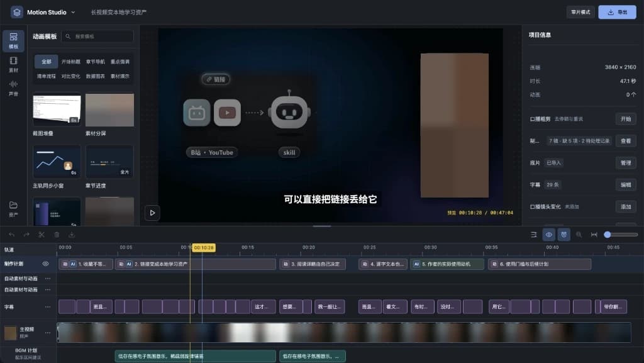The height and width of the screenshot is (363, 644).
Task: Click the panel resize handle below preview
Action: click(321, 226)
